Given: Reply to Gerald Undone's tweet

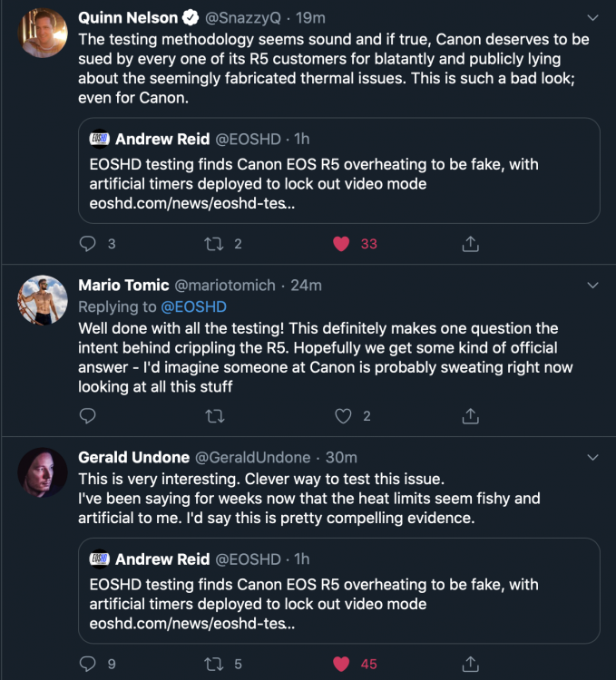Looking at the screenshot, I should coord(88,664).
